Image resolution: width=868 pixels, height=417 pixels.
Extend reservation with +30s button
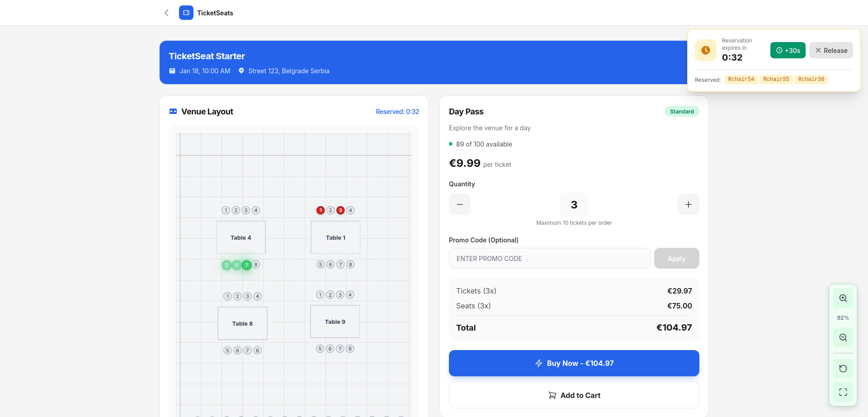click(788, 50)
